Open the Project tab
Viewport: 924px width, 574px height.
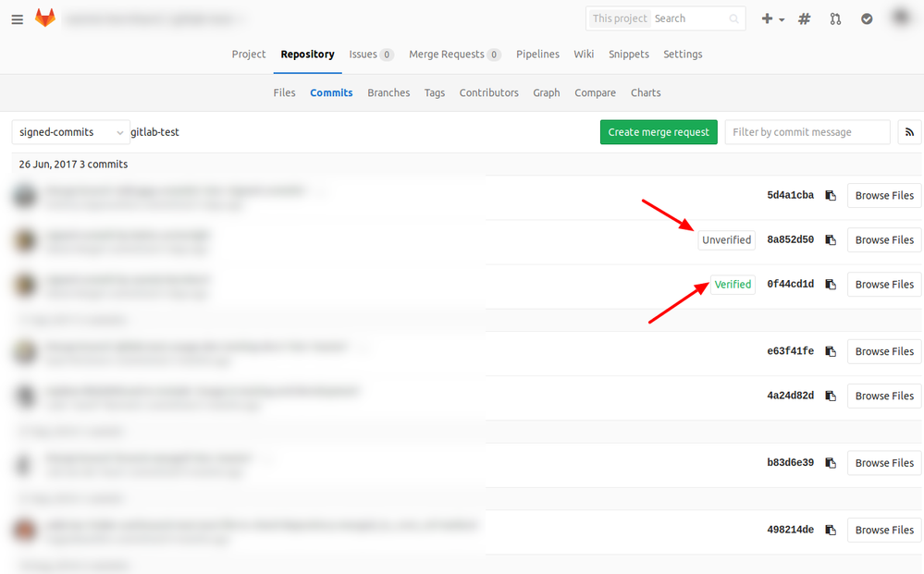click(x=249, y=55)
